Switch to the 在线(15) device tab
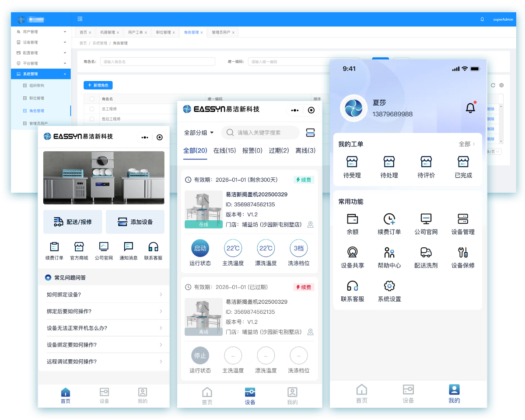 point(224,150)
